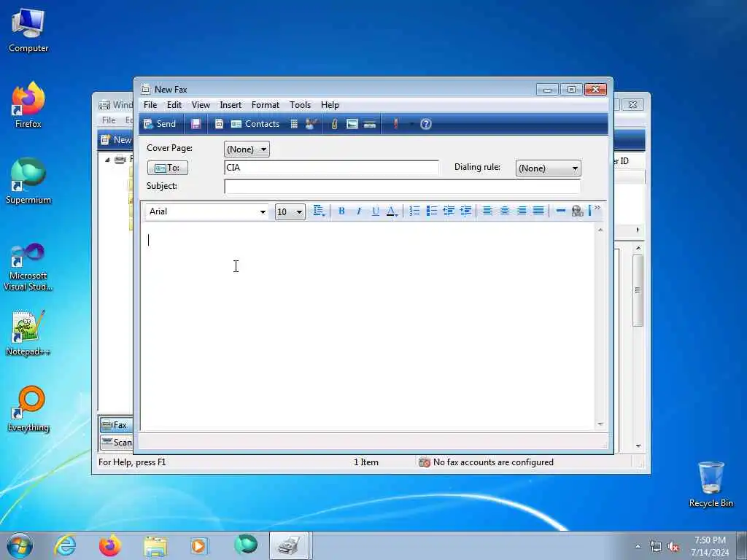
Task: Click the To field containing CIA
Action: 331,167
